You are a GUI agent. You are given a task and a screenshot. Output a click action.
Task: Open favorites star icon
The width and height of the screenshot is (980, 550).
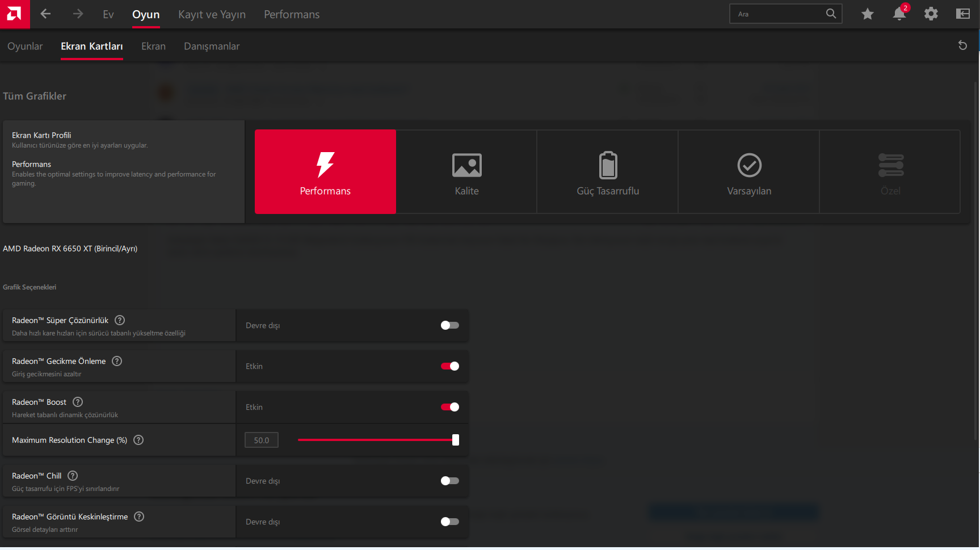(867, 14)
